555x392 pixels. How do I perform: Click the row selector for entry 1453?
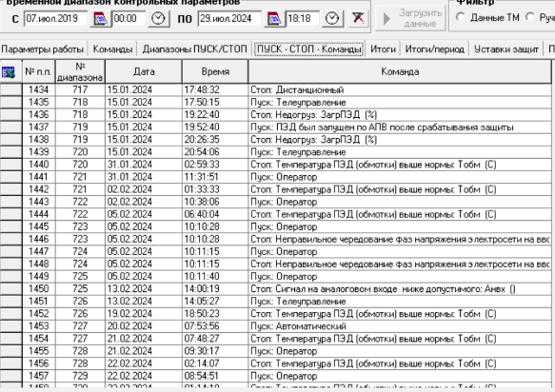[11, 326]
